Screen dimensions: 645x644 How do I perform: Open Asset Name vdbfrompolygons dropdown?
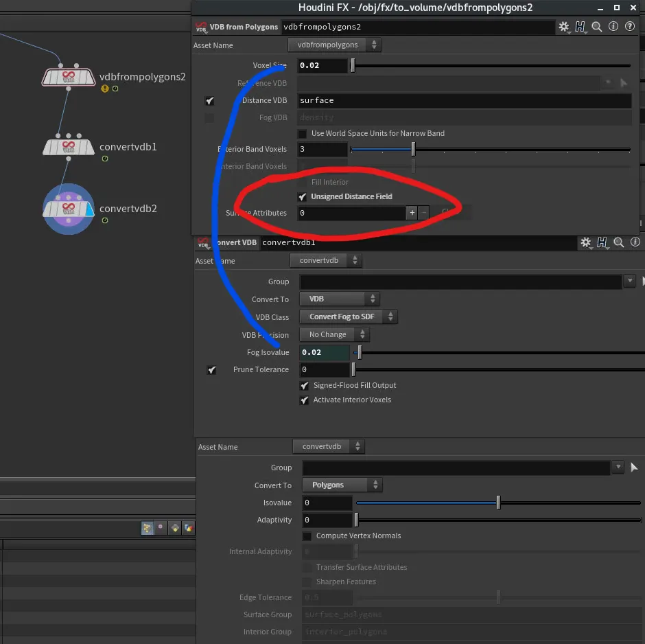334,45
